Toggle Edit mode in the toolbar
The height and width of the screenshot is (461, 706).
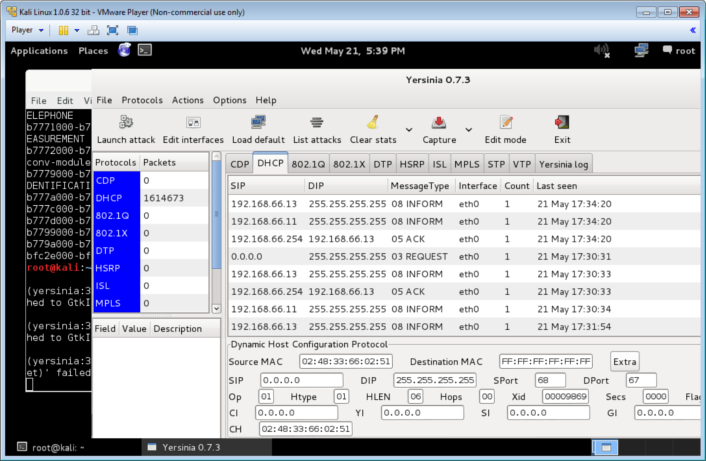(505, 123)
